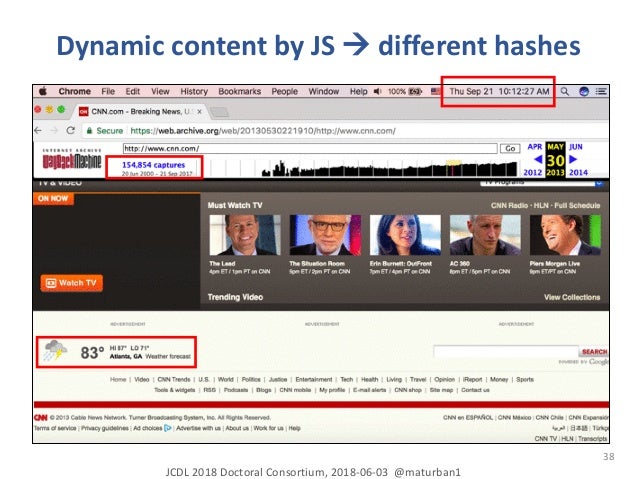The image size is (638, 479).
Task: Open The Situation Room thumbnail
Action: (325, 235)
